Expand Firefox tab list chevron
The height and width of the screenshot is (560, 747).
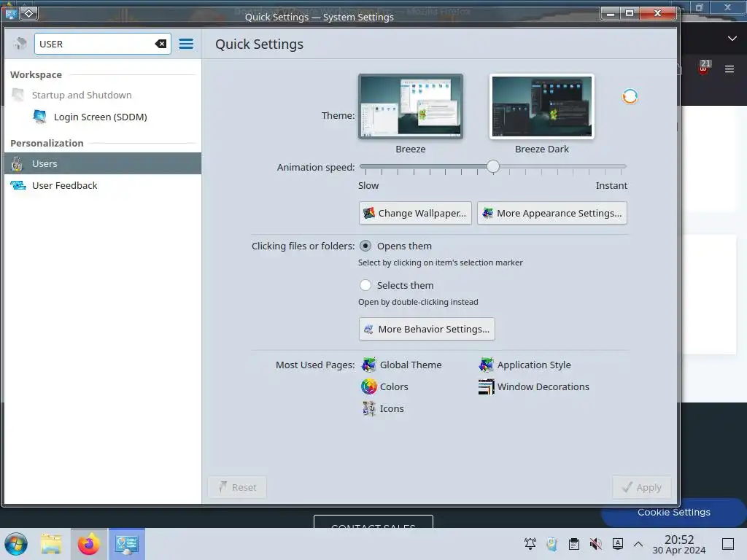tap(732, 38)
